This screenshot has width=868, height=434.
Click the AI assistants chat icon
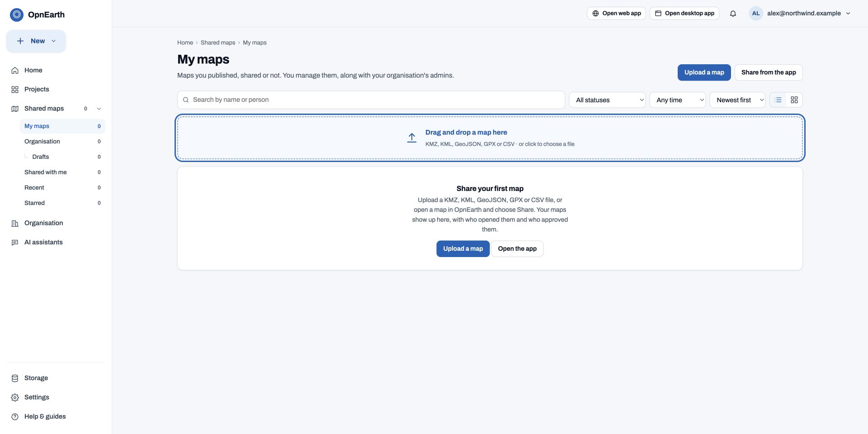click(x=15, y=243)
